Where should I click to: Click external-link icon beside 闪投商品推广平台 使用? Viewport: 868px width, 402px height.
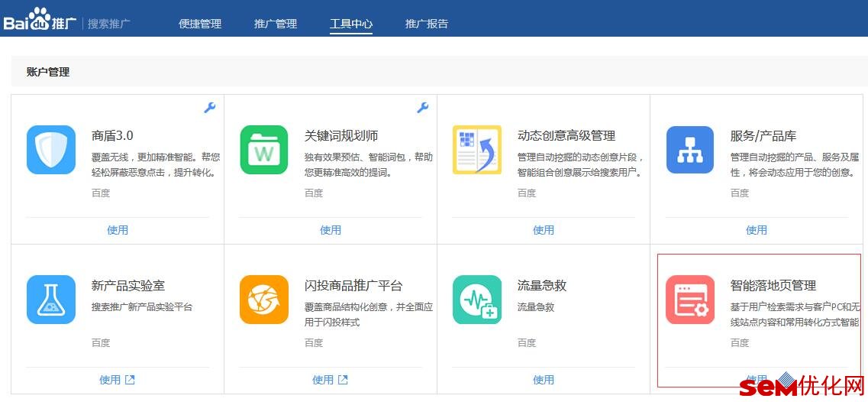344,380
